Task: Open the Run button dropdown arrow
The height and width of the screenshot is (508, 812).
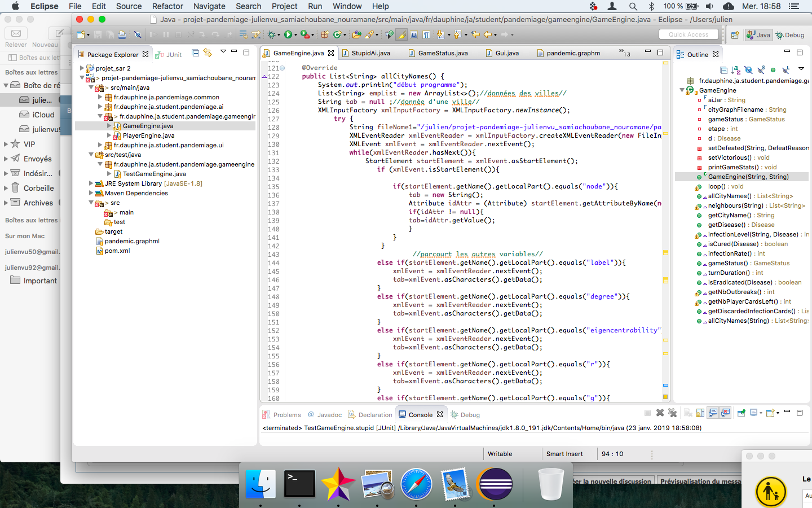Action: [295, 35]
